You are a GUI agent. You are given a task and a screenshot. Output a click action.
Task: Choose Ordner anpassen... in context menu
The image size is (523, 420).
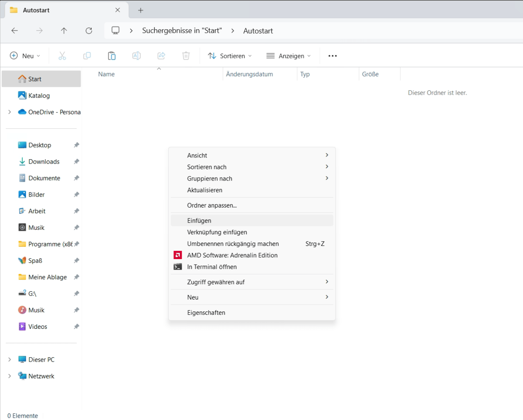(252, 205)
